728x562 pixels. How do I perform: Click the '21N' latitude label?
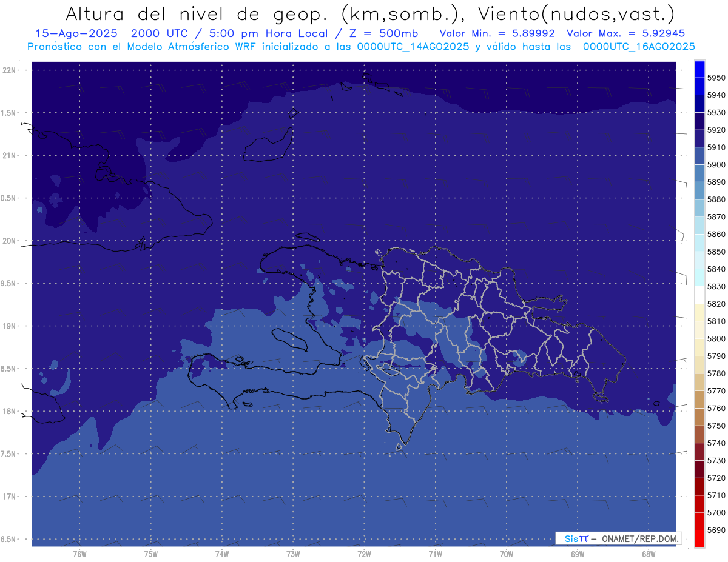8,155
